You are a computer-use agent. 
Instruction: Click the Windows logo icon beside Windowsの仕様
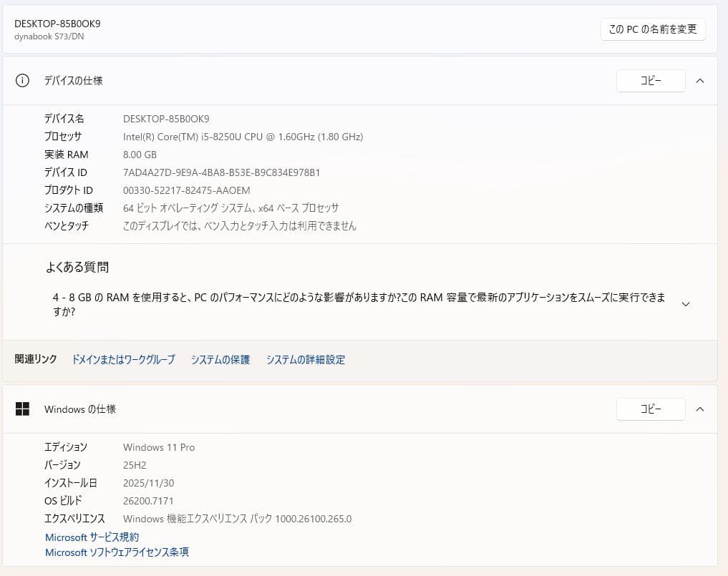[22, 409]
